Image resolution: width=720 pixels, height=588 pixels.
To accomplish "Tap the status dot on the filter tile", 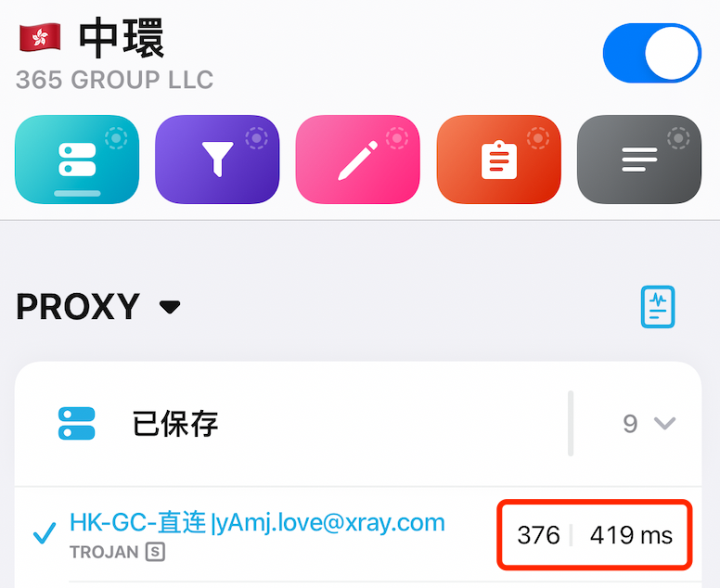I will pyautogui.click(x=257, y=138).
